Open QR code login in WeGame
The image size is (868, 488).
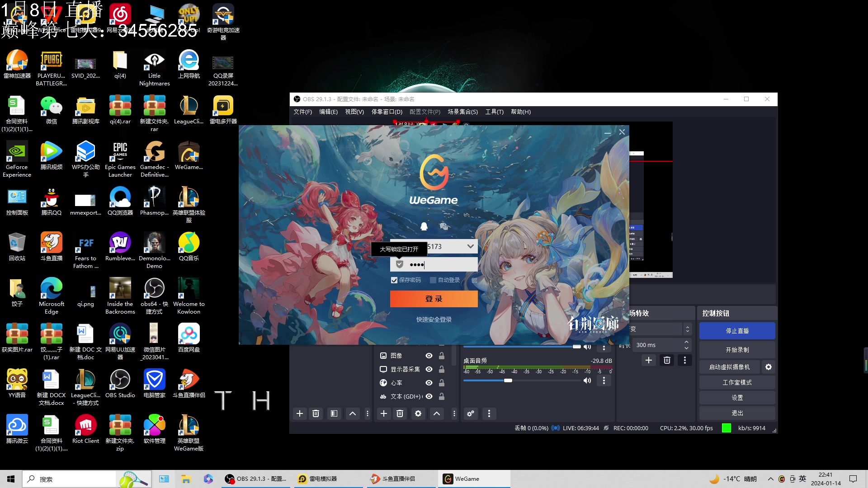click(474, 280)
